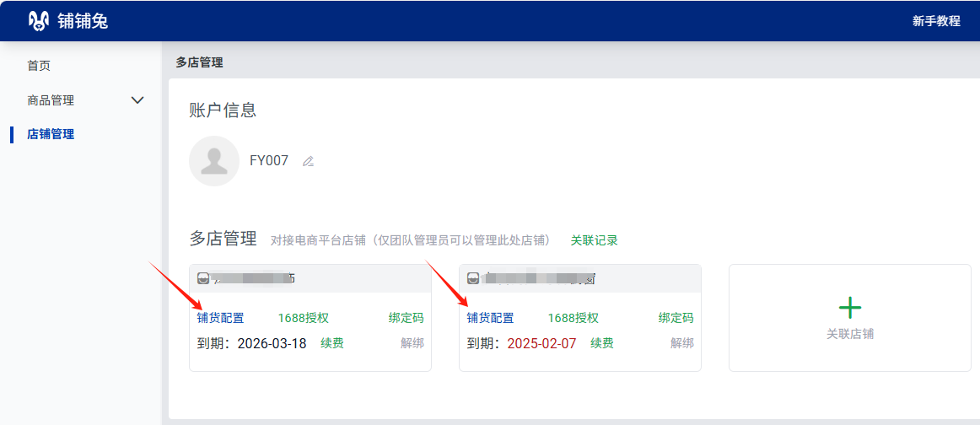980x425 pixels.
Task: Click the green plus icon to add store
Action: coord(850,308)
